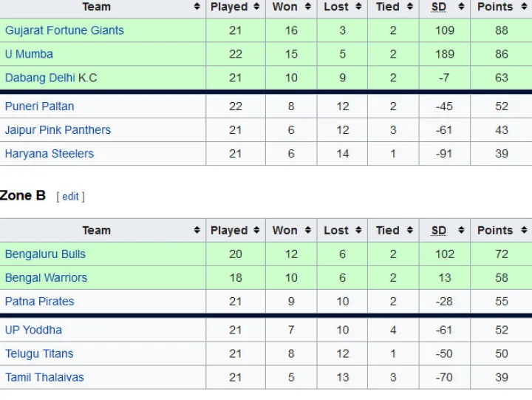Go to UP Yoddha page
This screenshot has width=532, height=400.
pyautogui.click(x=33, y=330)
